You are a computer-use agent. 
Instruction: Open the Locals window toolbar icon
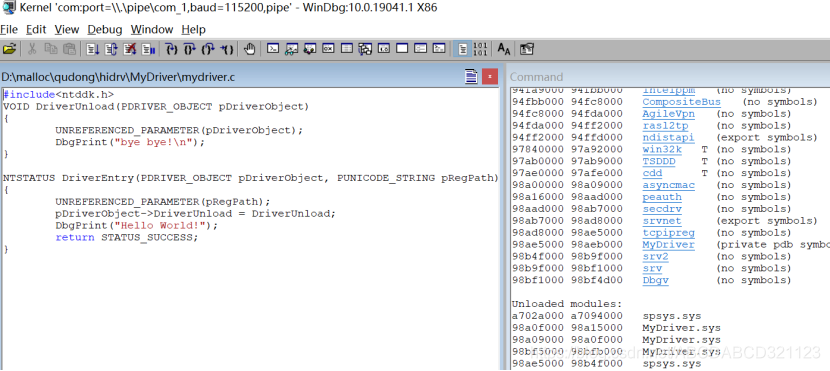pyautogui.click(x=310, y=49)
